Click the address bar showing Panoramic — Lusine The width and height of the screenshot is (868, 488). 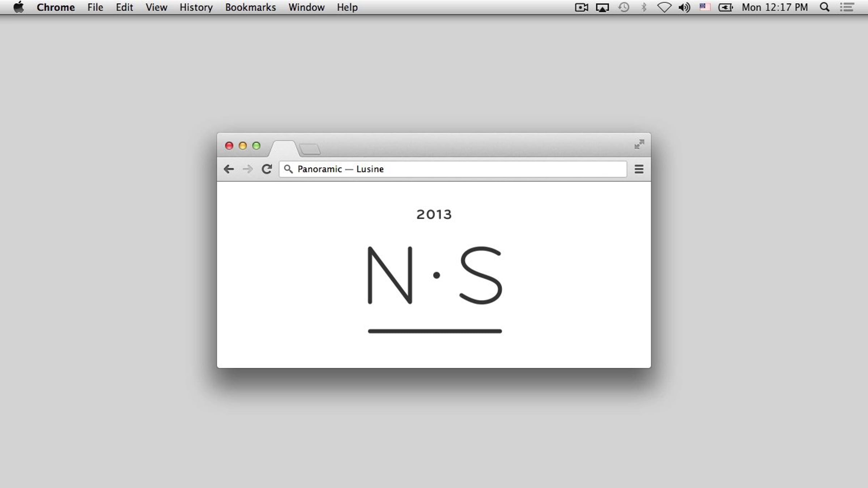coord(452,169)
